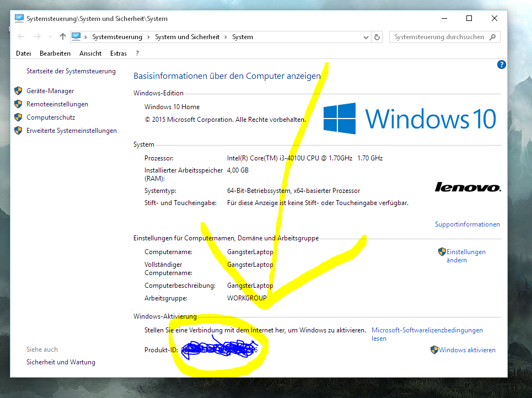The image size is (532, 398).
Task: Click Einstellungen ändern link
Action: (x=466, y=256)
